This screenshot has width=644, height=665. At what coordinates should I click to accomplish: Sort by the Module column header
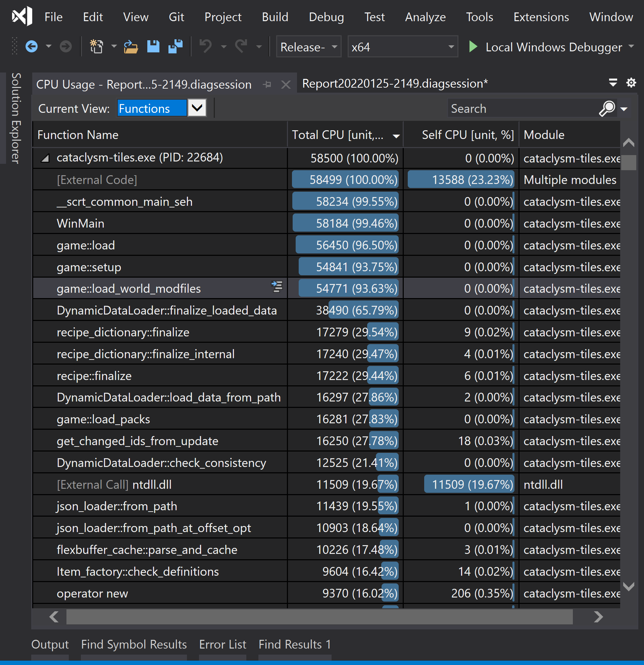pos(570,135)
